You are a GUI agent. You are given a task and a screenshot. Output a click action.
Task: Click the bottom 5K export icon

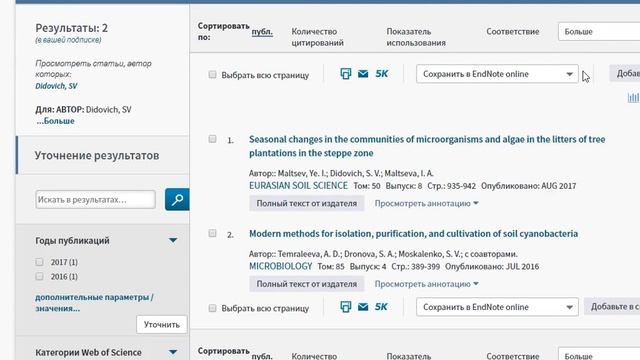click(x=381, y=307)
